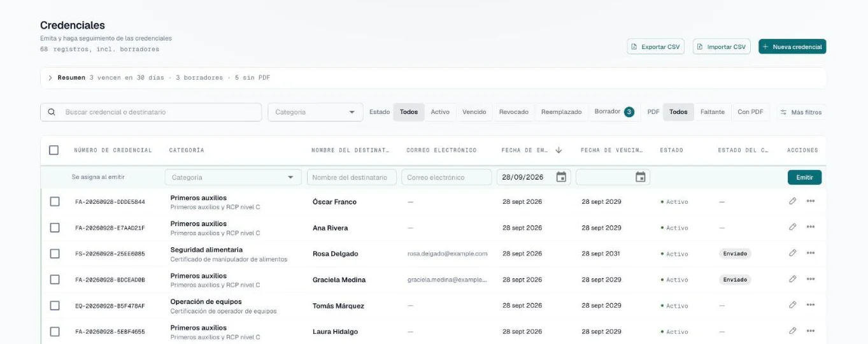Edit Óscar Franco's credential with pencil icon
Screen dimensions: 868x344
pyautogui.click(x=792, y=201)
